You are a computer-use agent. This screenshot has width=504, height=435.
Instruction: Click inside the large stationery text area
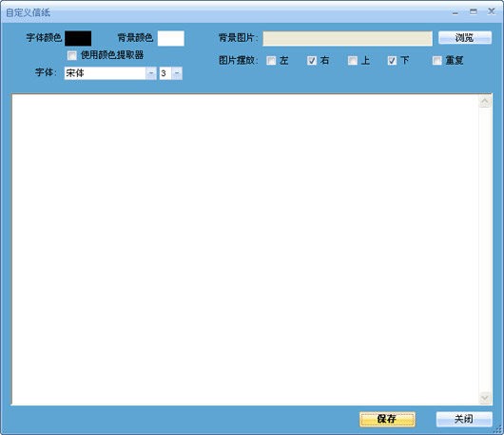tap(245, 249)
